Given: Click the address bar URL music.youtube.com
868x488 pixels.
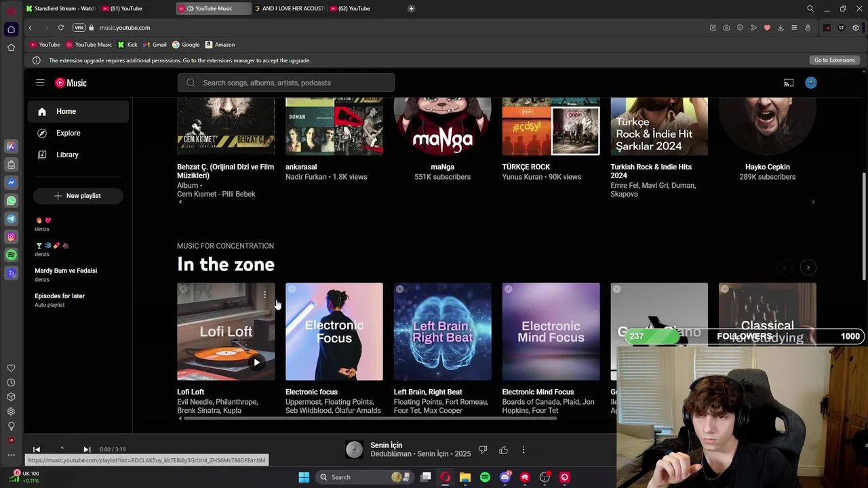Looking at the screenshot, I should [125, 28].
